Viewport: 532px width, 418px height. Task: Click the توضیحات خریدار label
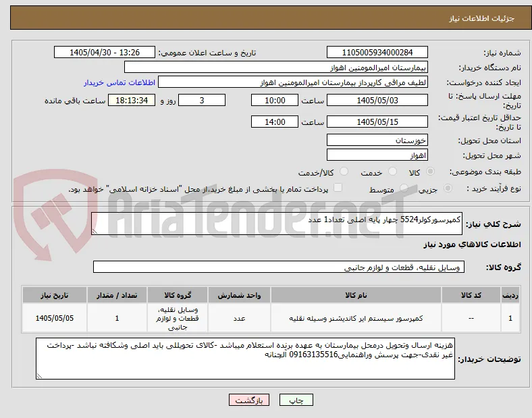click(489, 359)
